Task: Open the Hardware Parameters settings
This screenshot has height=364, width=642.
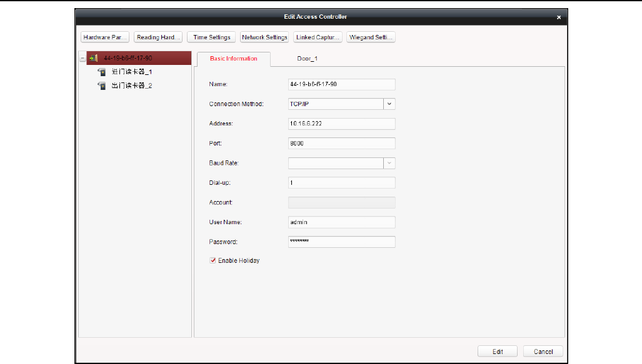Action: (105, 37)
